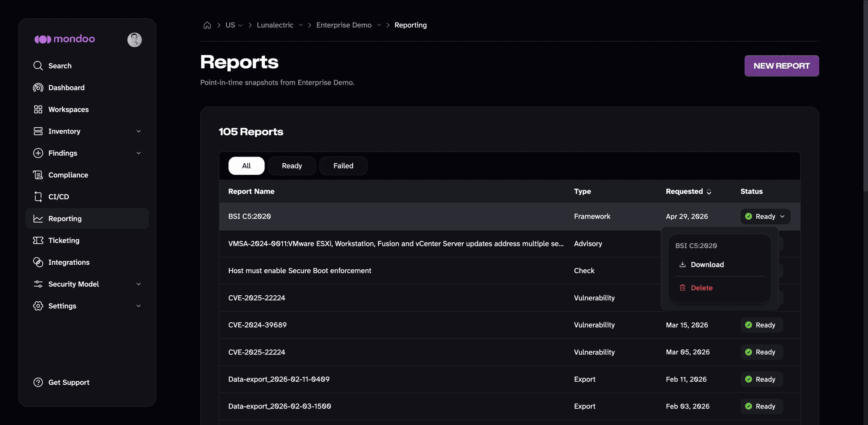Open the Integrations sidebar link
The height and width of the screenshot is (425, 868).
[87, 262]
